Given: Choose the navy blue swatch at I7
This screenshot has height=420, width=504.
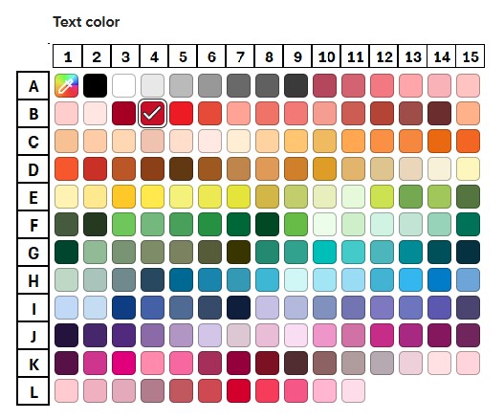Looking at the screenshot, I should tap(238, 307).
